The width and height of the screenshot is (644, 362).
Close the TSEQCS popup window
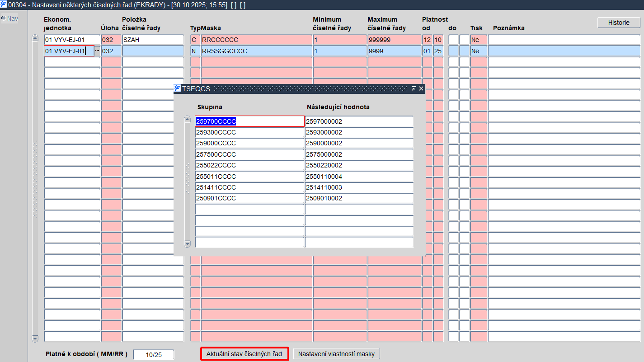tap(421, 89)
